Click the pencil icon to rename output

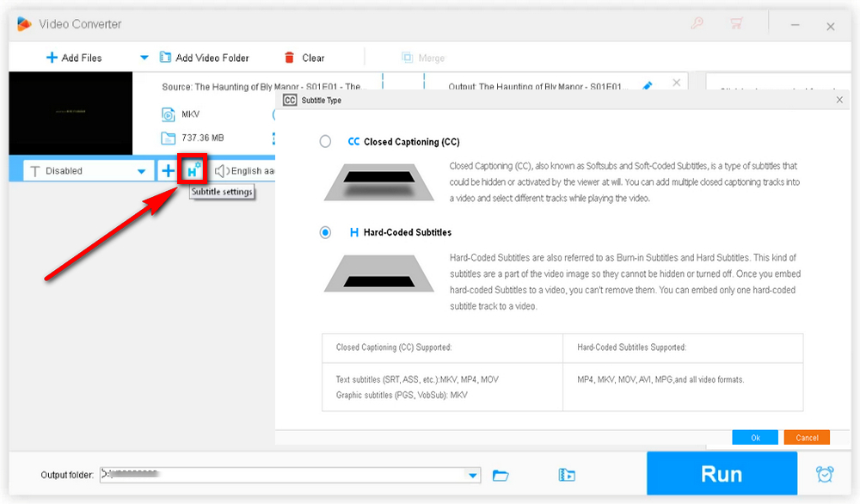tap(648, 86)
